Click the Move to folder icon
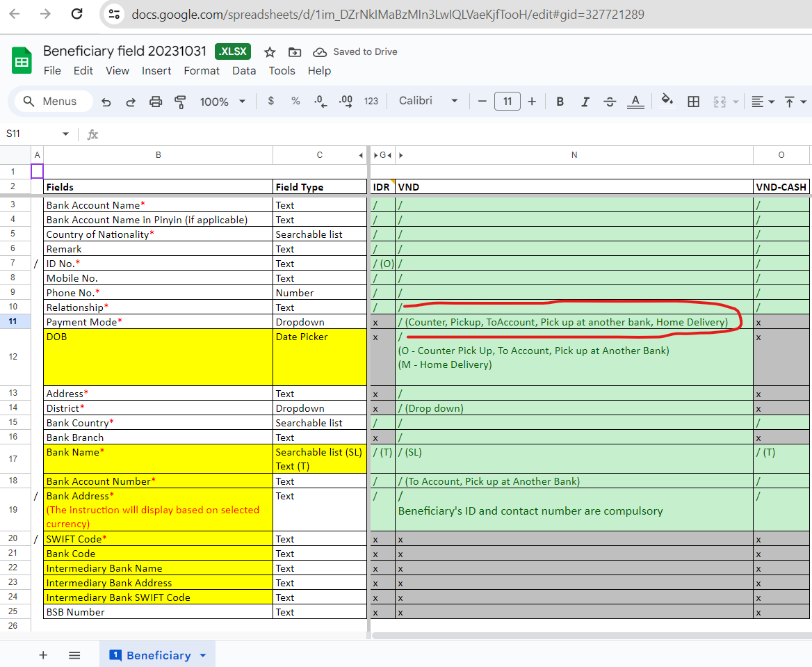The width and height of the screenshot is (812, 667). [x=295, y=52]
